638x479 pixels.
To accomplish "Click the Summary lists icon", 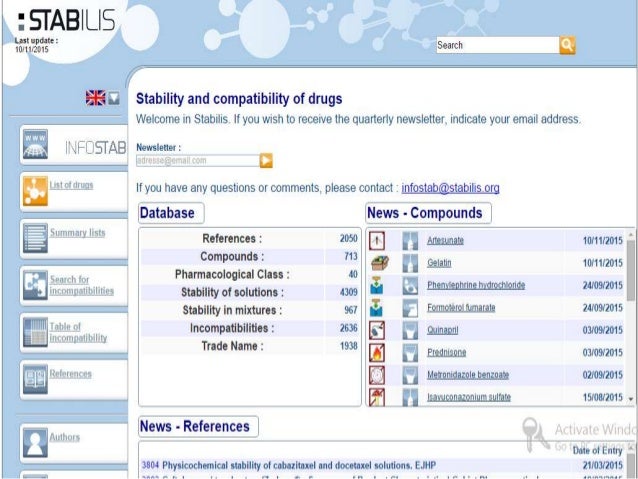I will pos(35,238).
